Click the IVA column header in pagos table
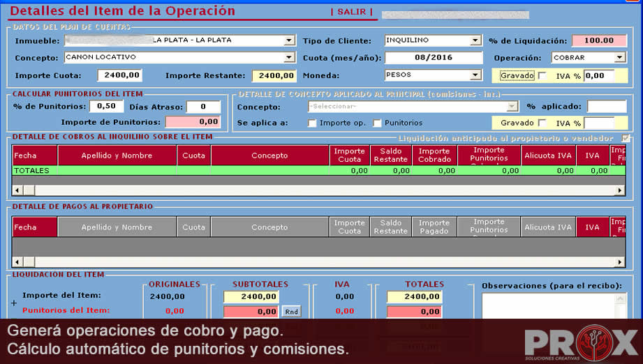The width and height of the screenshot is (643, 364). (592, 227)
